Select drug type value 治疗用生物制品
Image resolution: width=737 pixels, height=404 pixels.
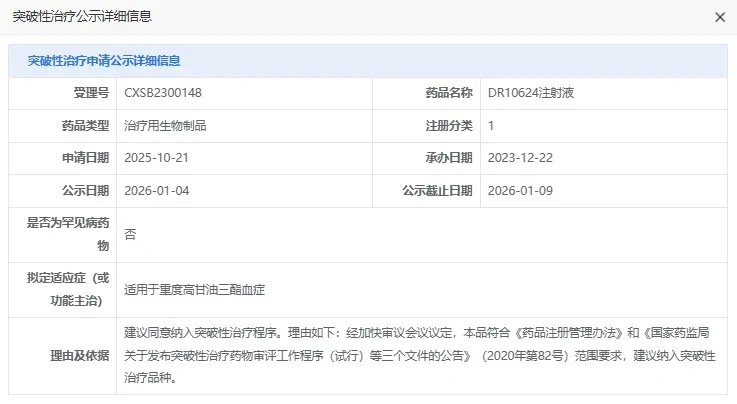tap(165, 125)
